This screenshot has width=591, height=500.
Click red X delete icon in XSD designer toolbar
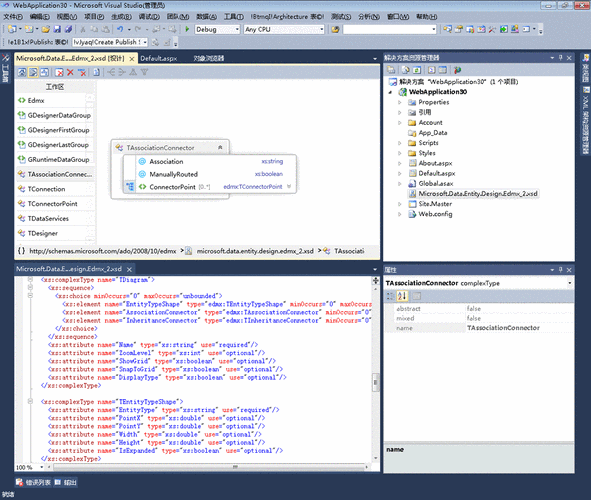pyautogui.click(x=70, y=72)
